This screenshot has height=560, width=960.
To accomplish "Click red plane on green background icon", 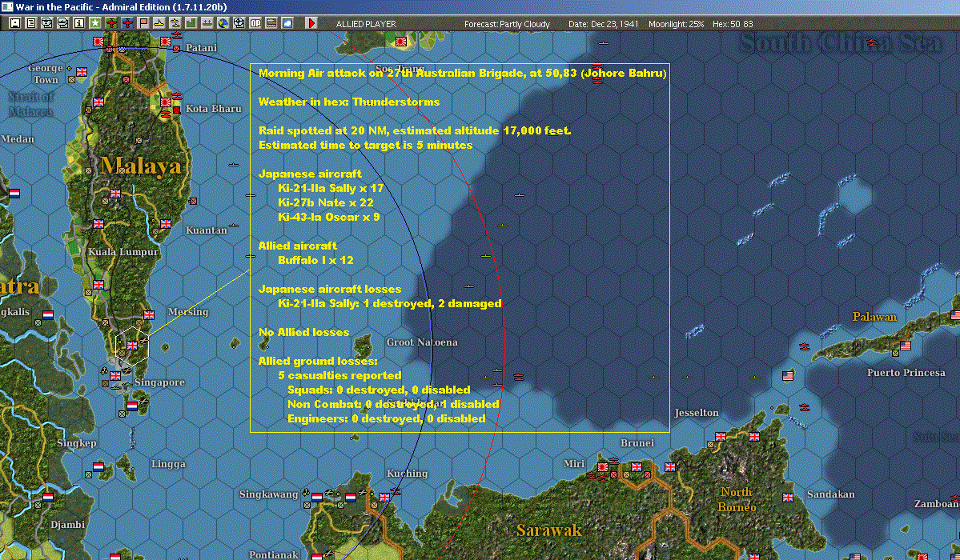I will click(x=111, y=23).
